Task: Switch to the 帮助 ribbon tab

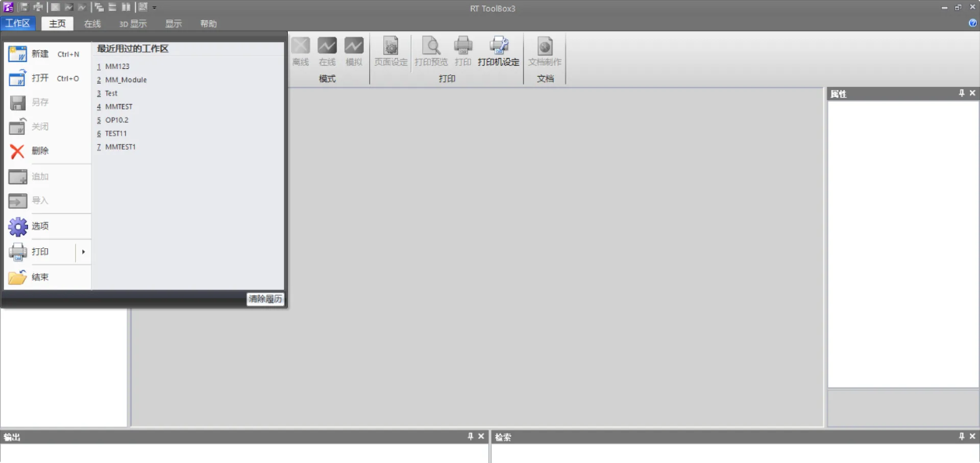Action: click(x=209, y=23)
